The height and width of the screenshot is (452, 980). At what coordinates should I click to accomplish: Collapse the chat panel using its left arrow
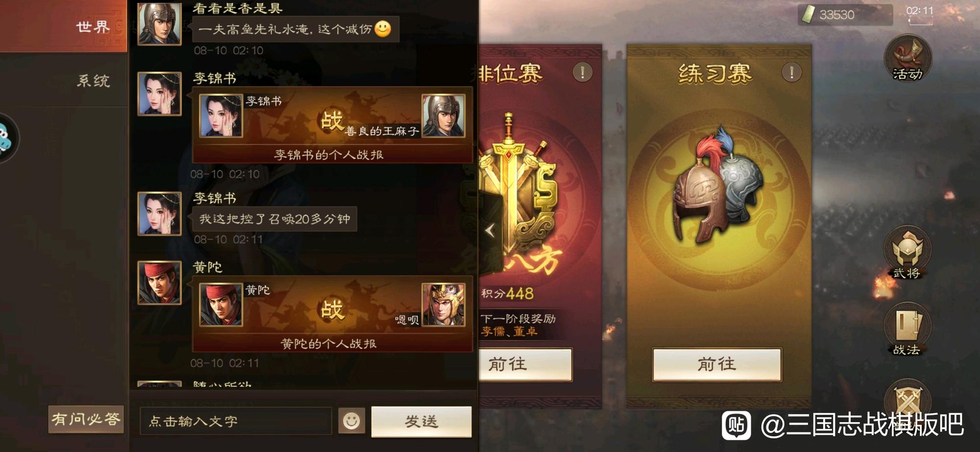point(490,231)
